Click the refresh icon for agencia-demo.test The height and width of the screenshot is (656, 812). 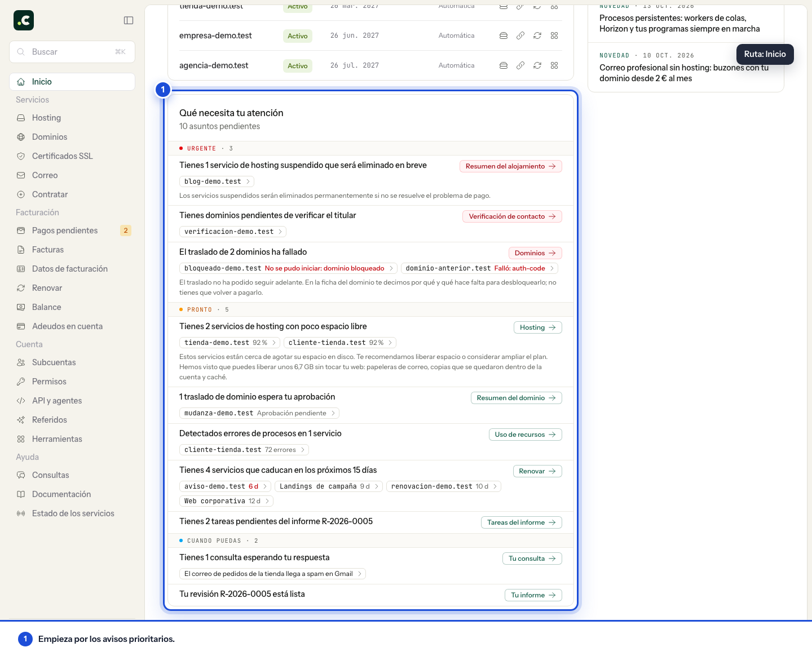tap(537, 65)
